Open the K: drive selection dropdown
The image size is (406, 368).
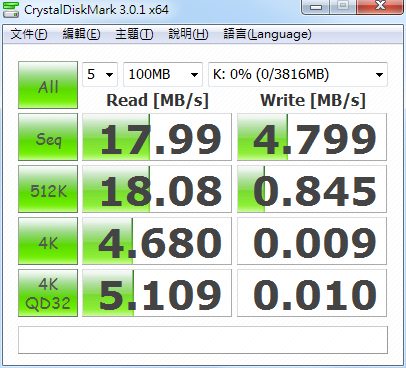coord(298,74)
